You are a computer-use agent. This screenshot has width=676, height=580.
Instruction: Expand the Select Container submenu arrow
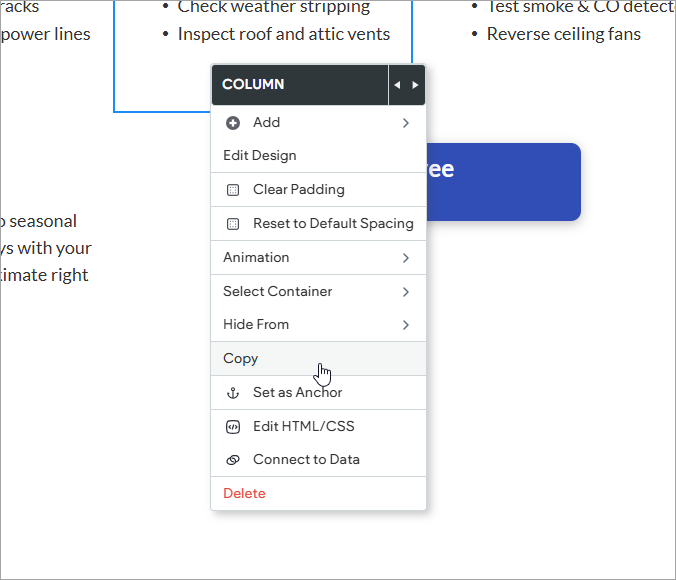pyautogui.click(x=406, y=292)
